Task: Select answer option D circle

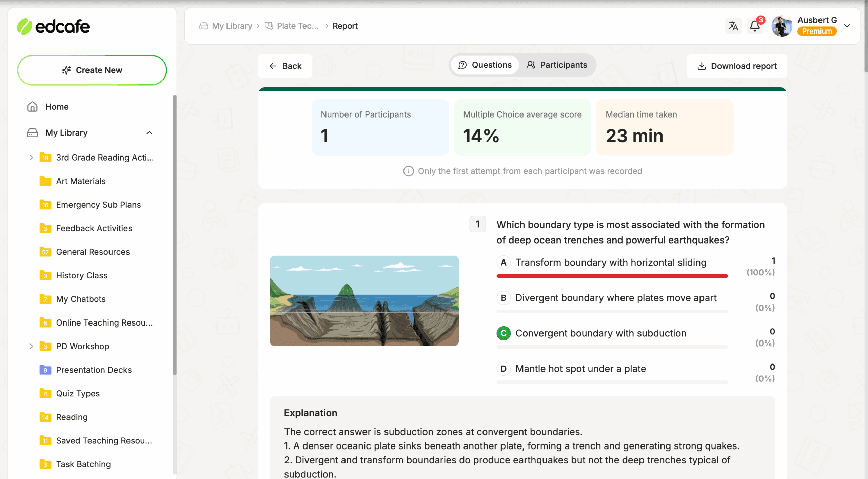Action: [504, 369]
